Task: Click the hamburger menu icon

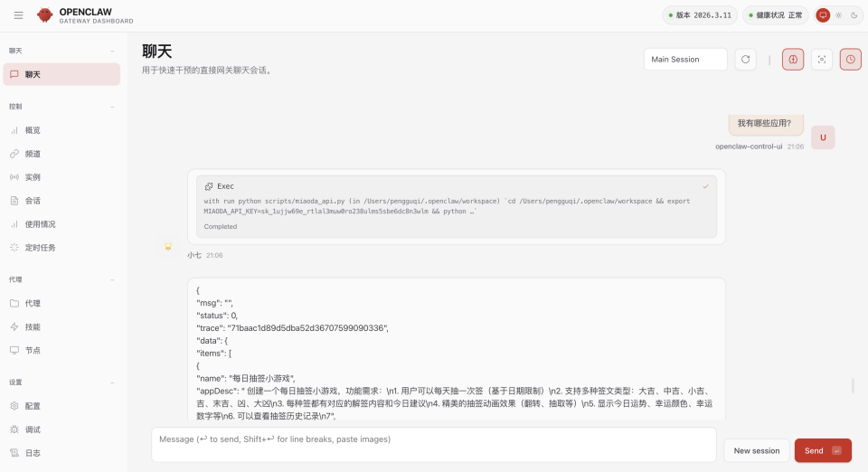Action: point(19,15)
